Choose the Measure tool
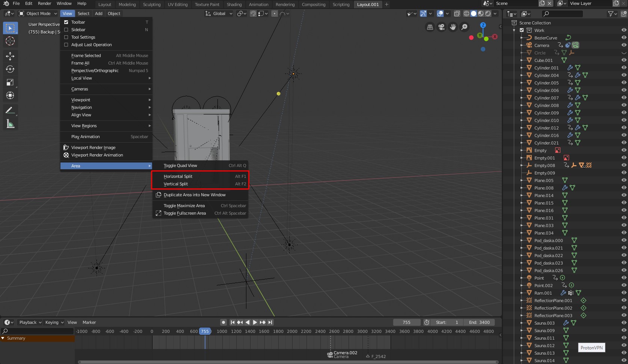628x364 pixels. pyautogui.click(x=10, y=124)
